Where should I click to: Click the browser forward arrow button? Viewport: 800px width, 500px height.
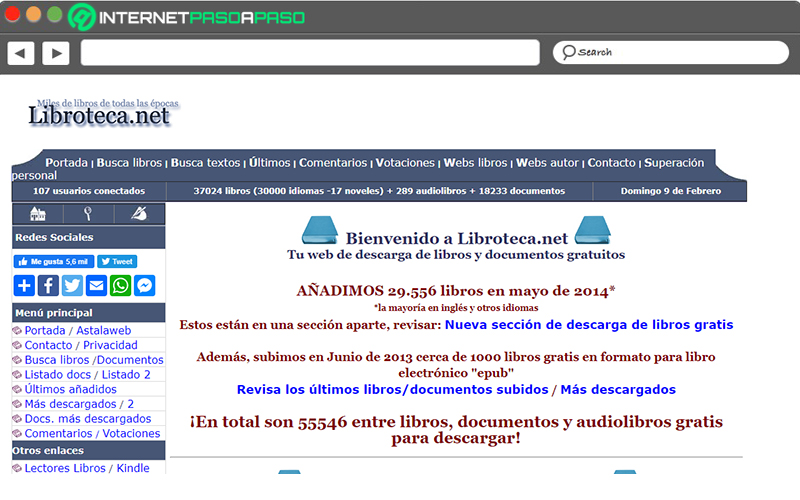coord(56,53)
